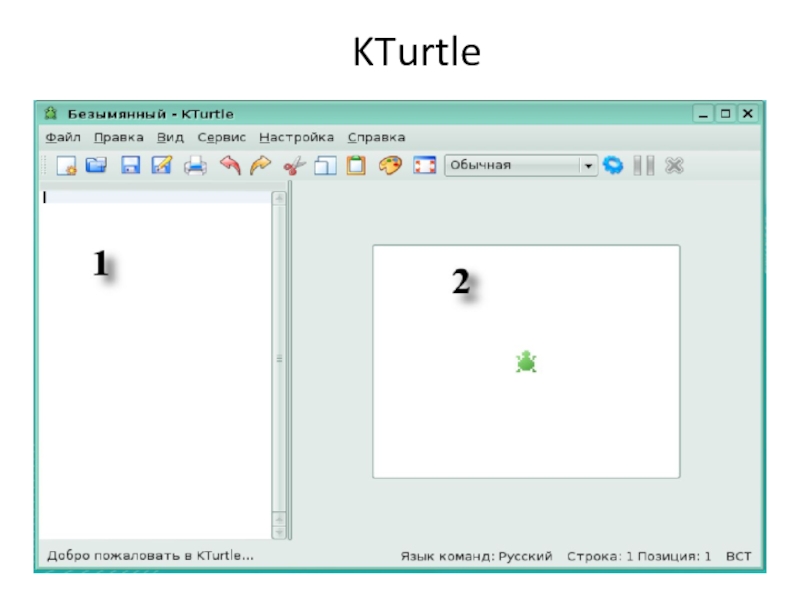Image resolution: width=800 pixels, height=600 pixels.
Task: Click the green turtle on the canvas
Action: tap(526, 362)
